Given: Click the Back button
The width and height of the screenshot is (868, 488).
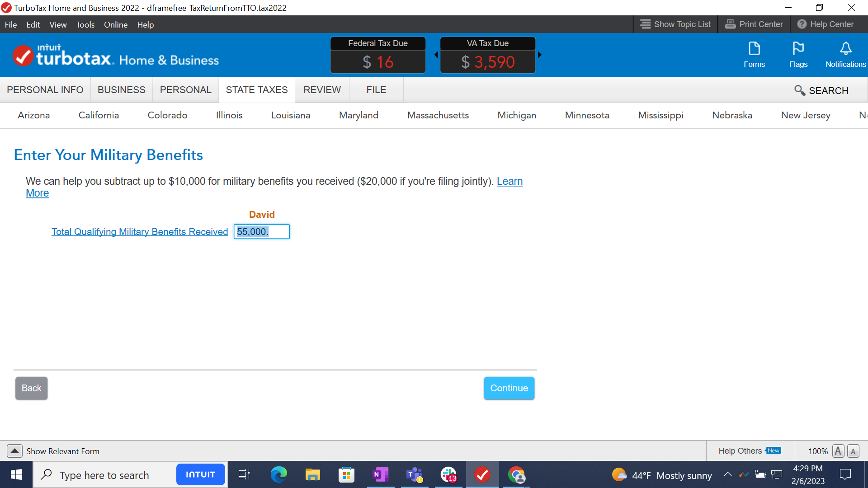Looking at the screenshot, I should (x=31, y=388).
